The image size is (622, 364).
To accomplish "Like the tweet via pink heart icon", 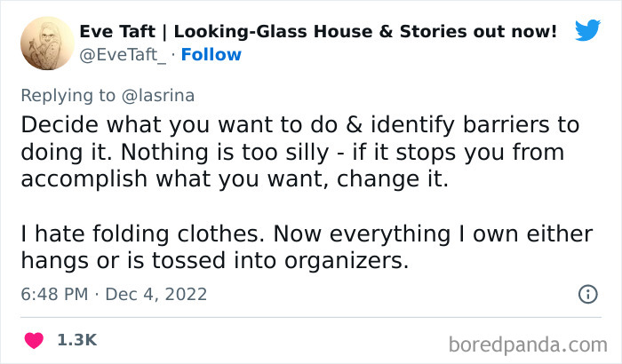I will [34, 340].
